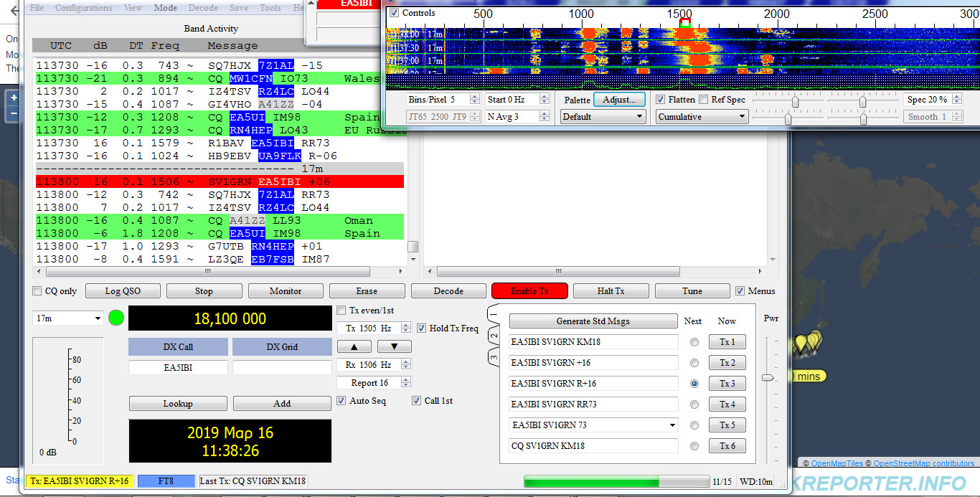The height and width of the screenshot is (497, 980).
Task: Select the Tx 3 message radio button
Action: pos(693,383)
